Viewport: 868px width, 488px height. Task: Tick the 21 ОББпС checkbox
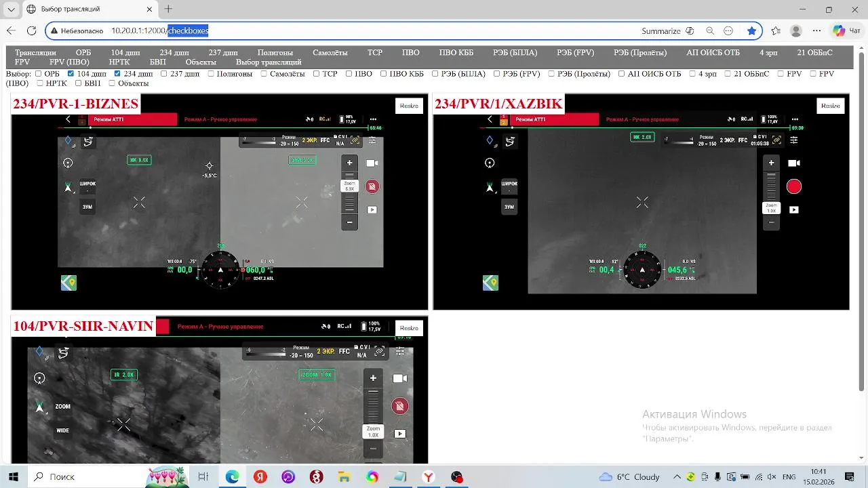[728, 74]
